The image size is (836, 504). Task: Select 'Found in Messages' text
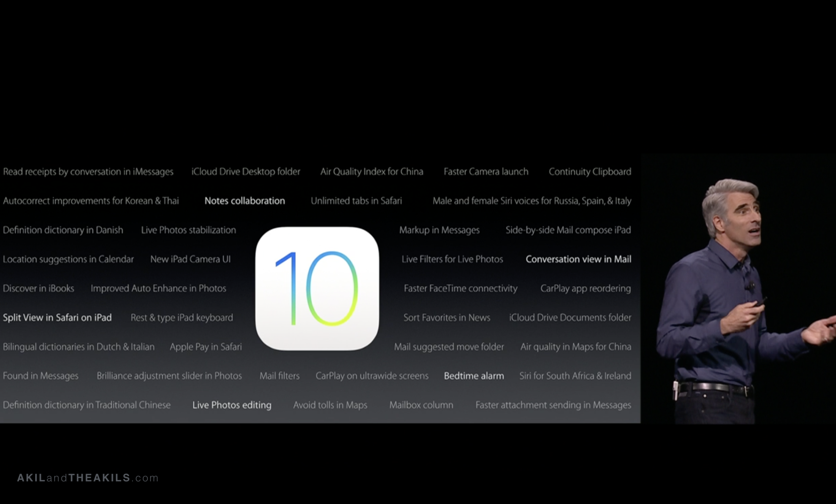point(41,376)
